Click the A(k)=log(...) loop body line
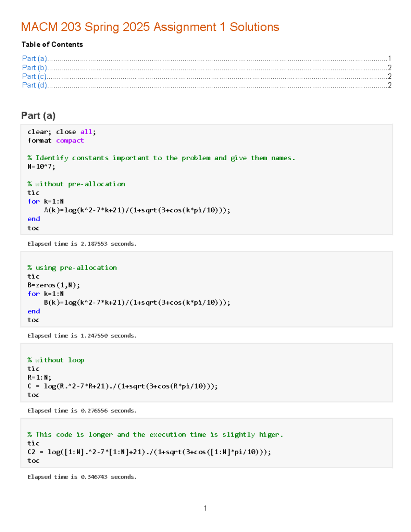The width and height of the screenshot is (411, 532). [137, 210]
